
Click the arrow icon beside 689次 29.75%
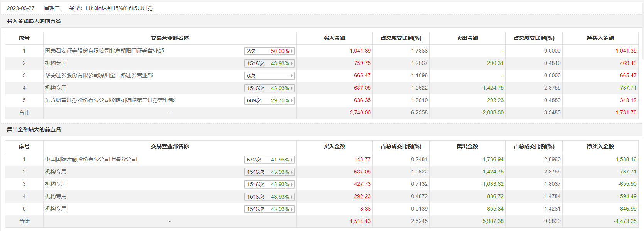point(292,100)
